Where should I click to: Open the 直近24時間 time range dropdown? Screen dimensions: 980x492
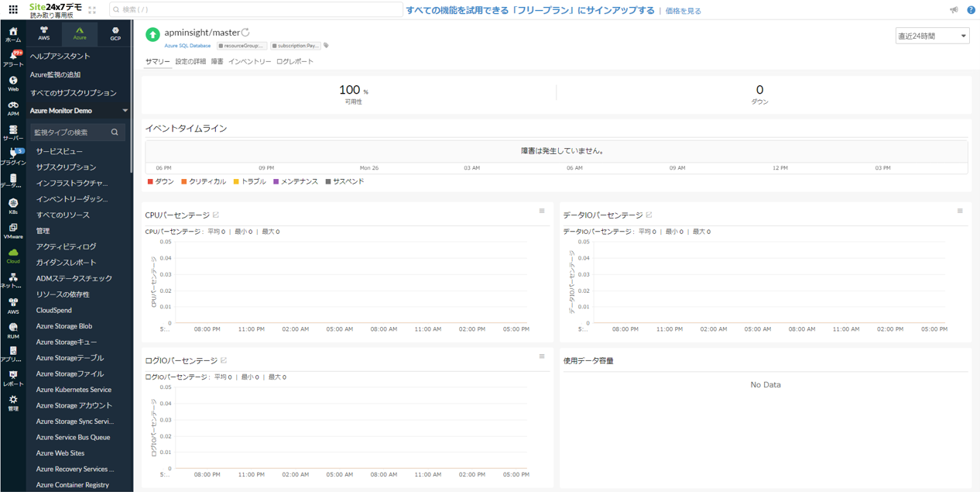tap(931, 35)
